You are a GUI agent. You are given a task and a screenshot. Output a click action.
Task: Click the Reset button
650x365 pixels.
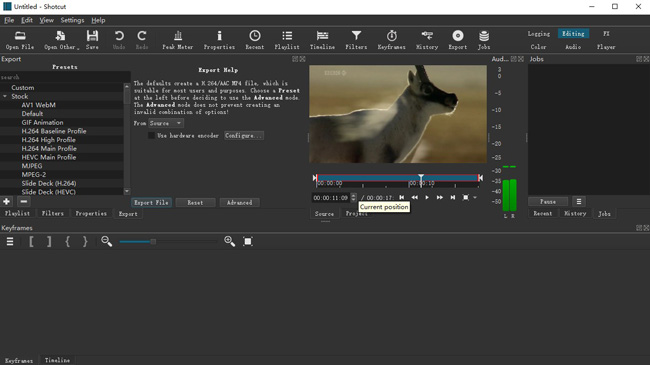[195, 202]
